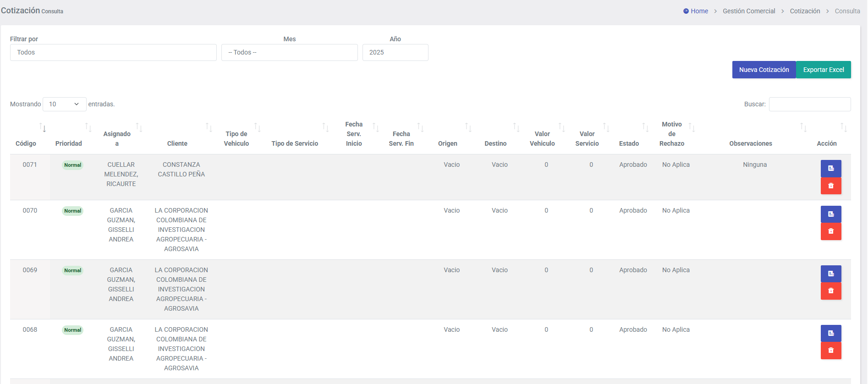Expand the Mes dropdown
The height and width of the screenshot is (384, 868).
[289, 53]
